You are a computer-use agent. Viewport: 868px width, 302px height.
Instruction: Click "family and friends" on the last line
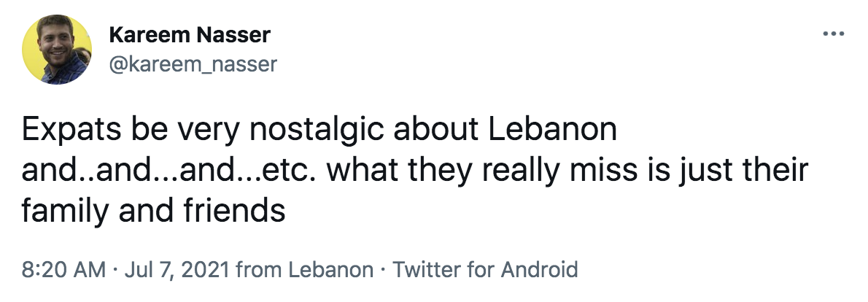coord(152,211)
